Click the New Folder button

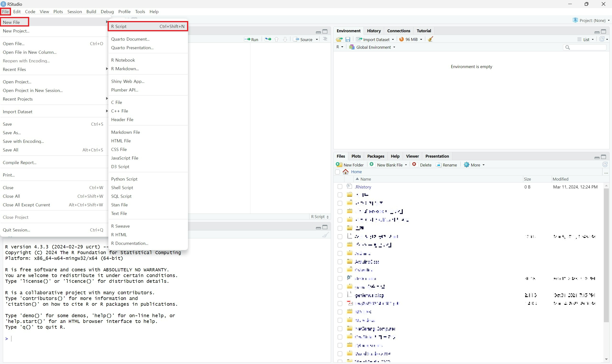(x=350, y=165)
